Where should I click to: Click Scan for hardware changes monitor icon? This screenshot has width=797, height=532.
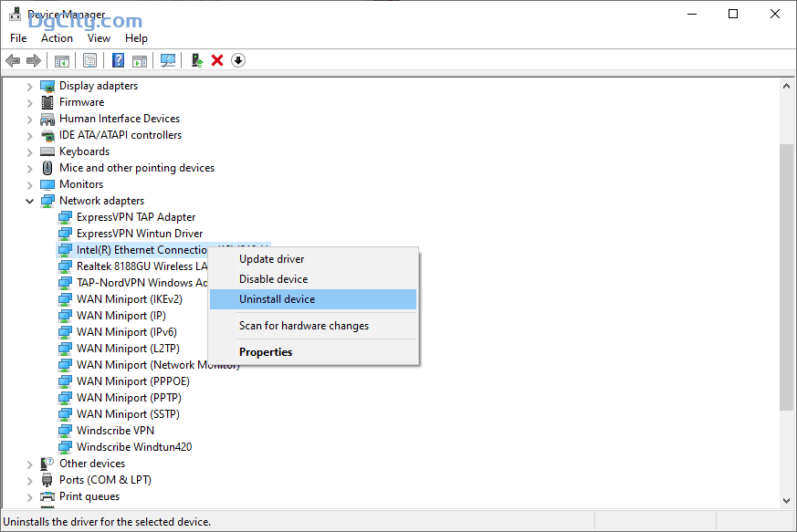[x=168, y=60]
